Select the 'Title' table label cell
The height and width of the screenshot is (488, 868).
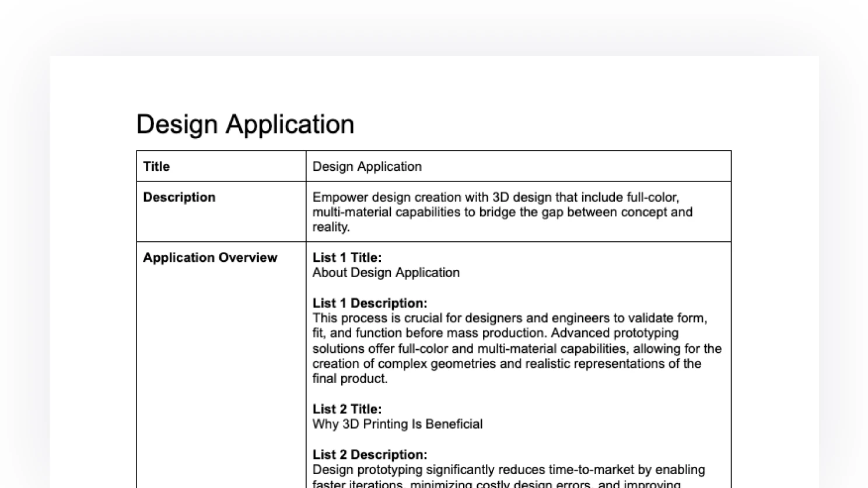[221, 166]
